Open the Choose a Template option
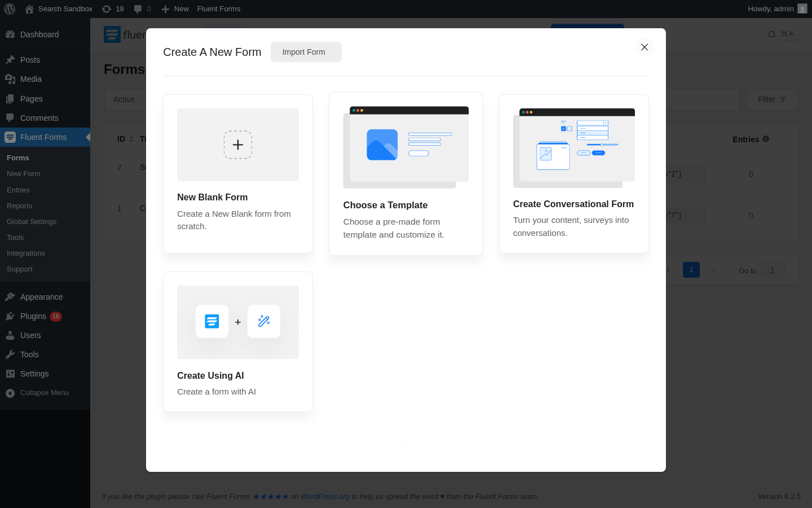This screenshot has height=508, width=812. [406, 174]
